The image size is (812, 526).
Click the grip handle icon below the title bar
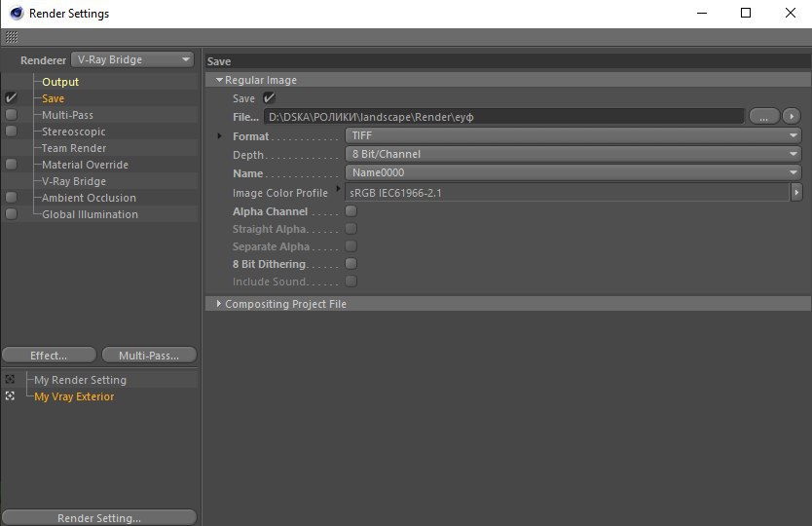[x=12, y=37]
